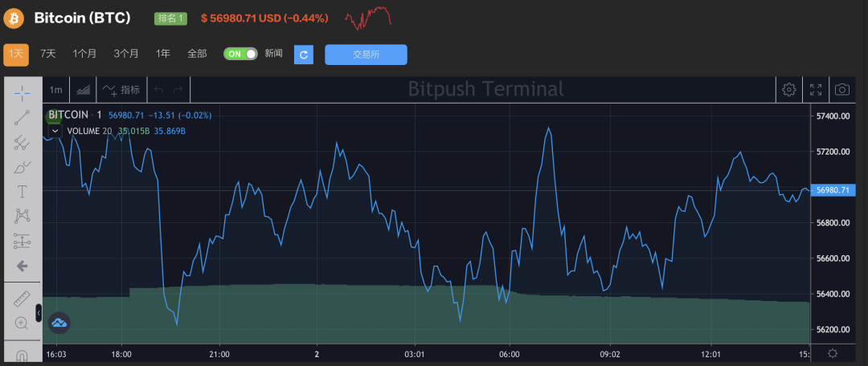The image size is (868, 366).
Task: Select the 7天 time range tab
Action: point(48,55)
